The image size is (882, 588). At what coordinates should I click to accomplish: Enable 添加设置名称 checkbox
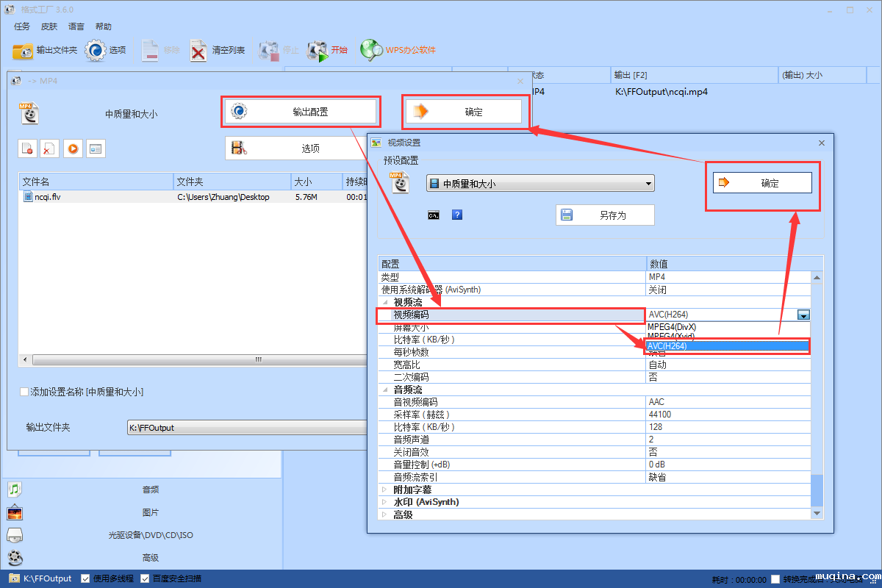pos(24,392)
